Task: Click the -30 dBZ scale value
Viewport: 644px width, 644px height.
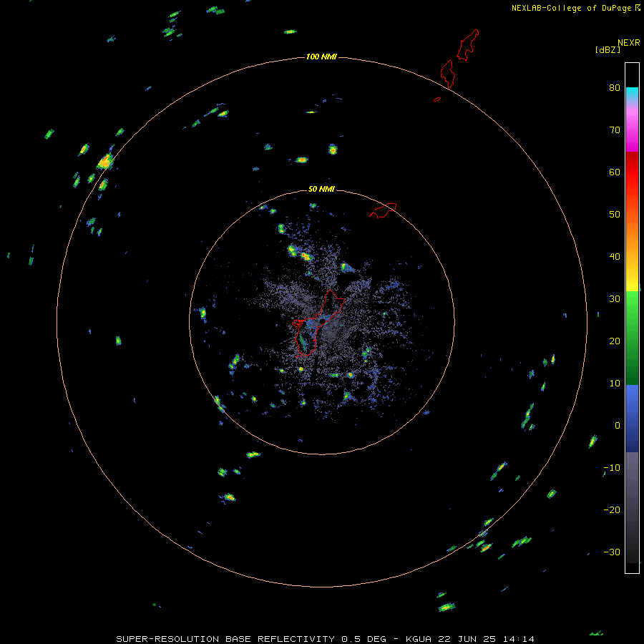Action: point(612,552)
